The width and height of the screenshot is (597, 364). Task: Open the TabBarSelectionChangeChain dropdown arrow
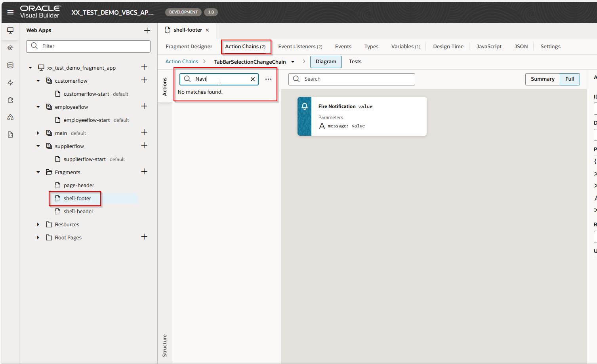293,62
